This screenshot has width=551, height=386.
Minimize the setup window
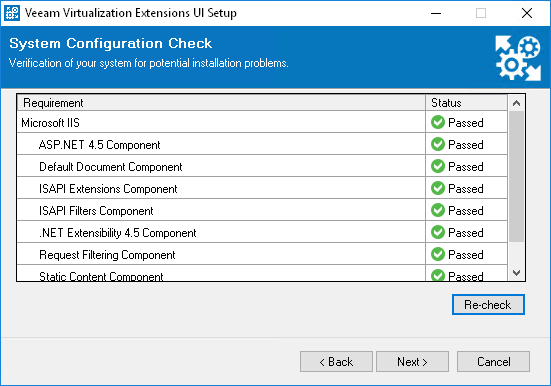pyautogui.click(x=436, y=13)
